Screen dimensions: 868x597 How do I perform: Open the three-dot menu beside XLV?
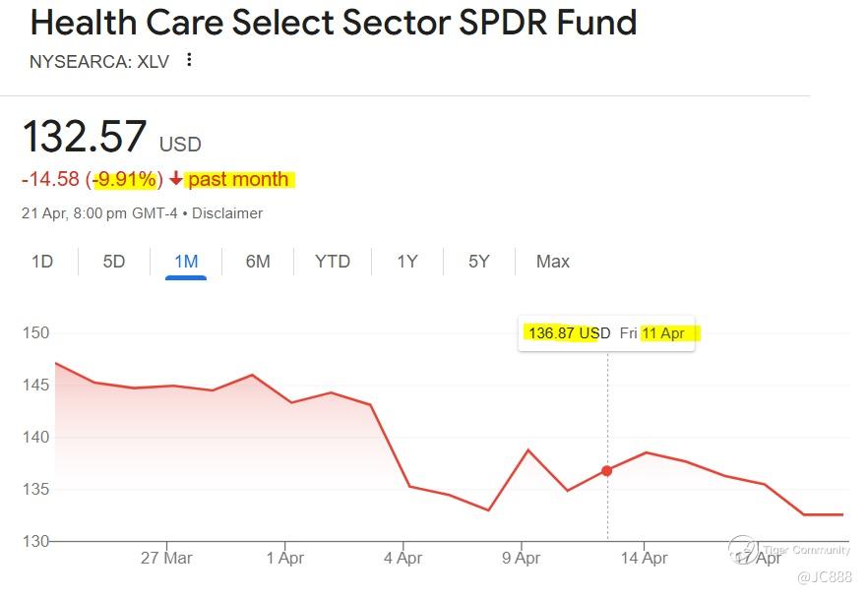click(190, 60)
